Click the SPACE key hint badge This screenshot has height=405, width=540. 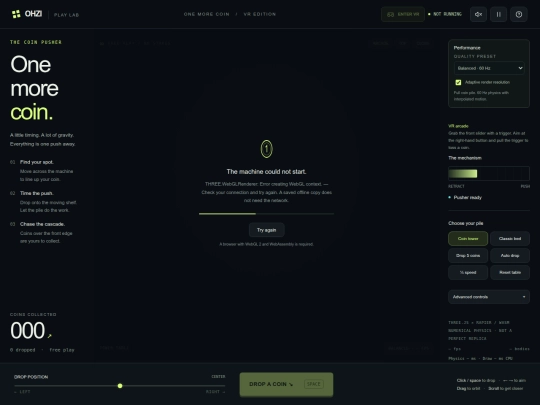click(314, 384)
